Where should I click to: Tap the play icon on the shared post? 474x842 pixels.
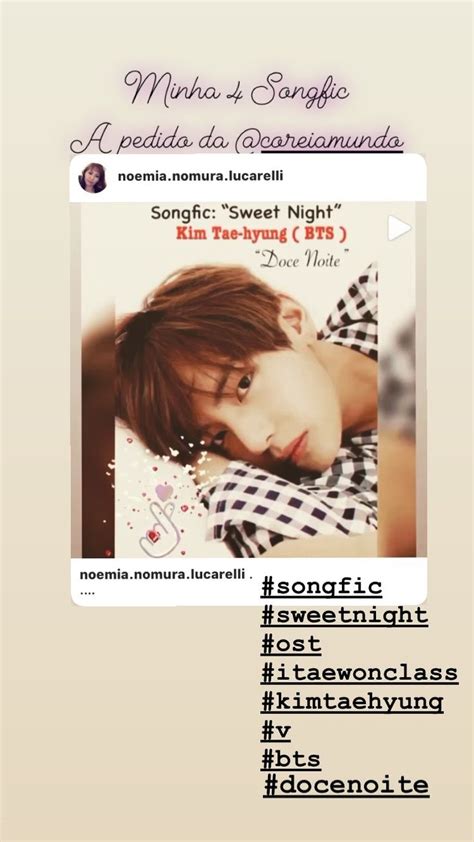click(x=399, y=228)
